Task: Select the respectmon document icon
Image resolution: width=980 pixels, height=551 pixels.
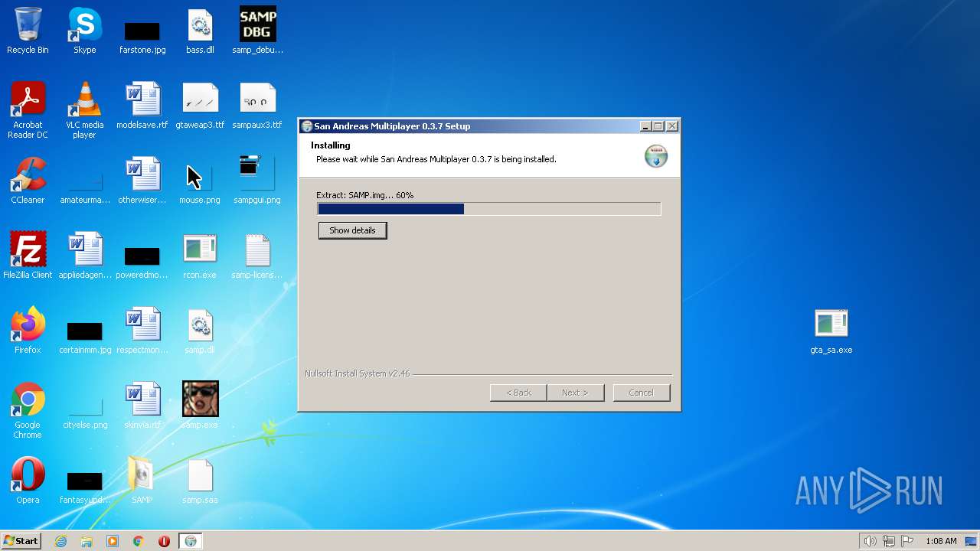Action: pos(142,331)
